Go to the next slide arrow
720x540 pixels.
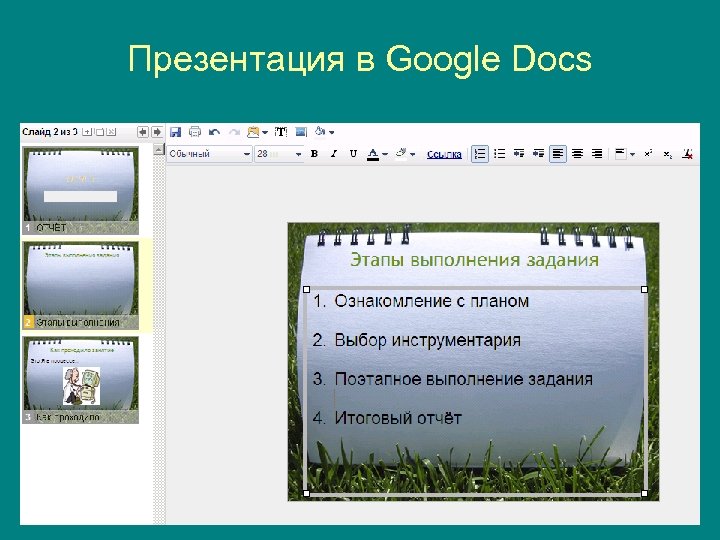point(157,132)
